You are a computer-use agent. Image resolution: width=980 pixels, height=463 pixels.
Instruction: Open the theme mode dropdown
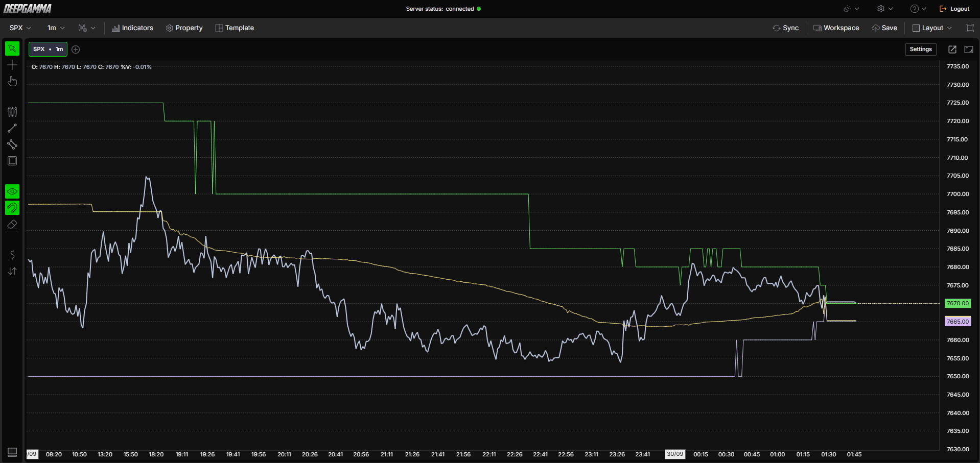(x=851, y=9)
